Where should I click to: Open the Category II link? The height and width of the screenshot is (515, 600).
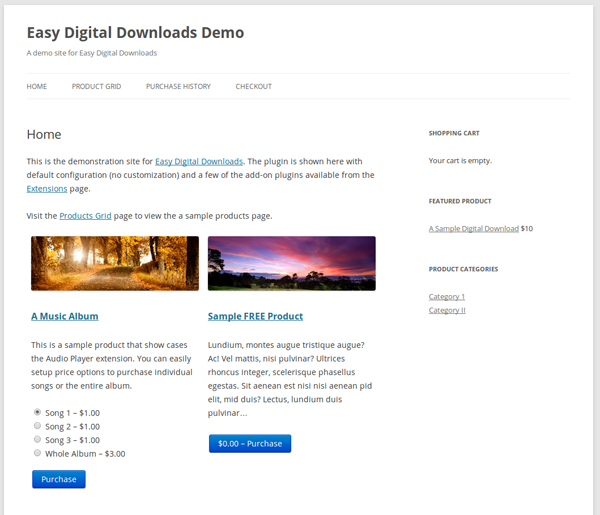click(447, 310)
